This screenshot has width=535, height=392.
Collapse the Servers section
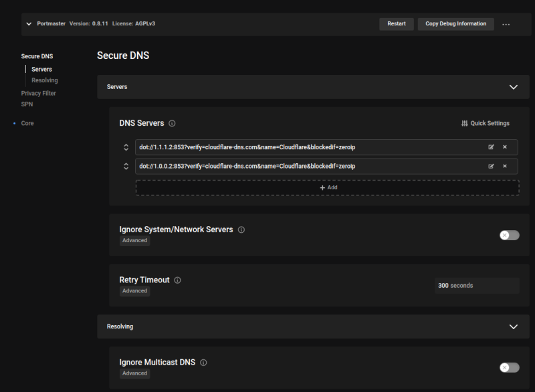tap(514, 87)
